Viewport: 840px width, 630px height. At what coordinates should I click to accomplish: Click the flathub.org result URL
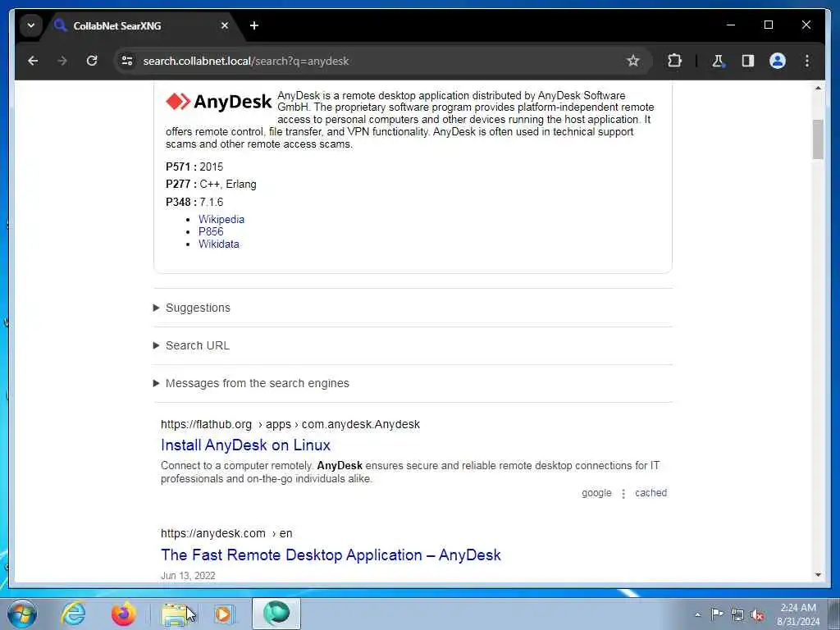coord(290,424)
